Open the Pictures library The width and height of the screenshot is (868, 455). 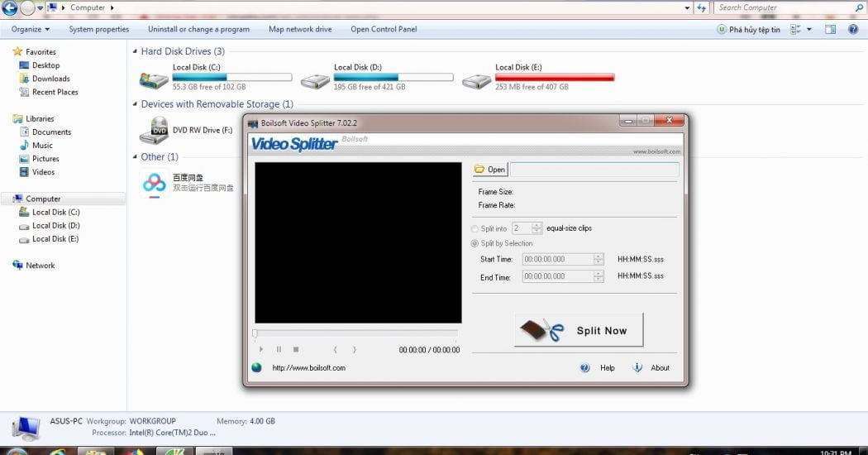[45, 159]
